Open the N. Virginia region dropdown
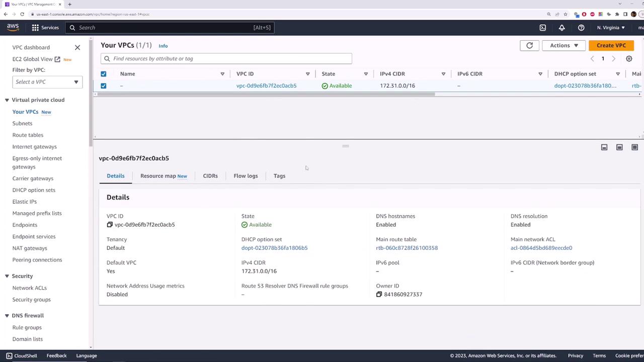 tap(611, 28)
